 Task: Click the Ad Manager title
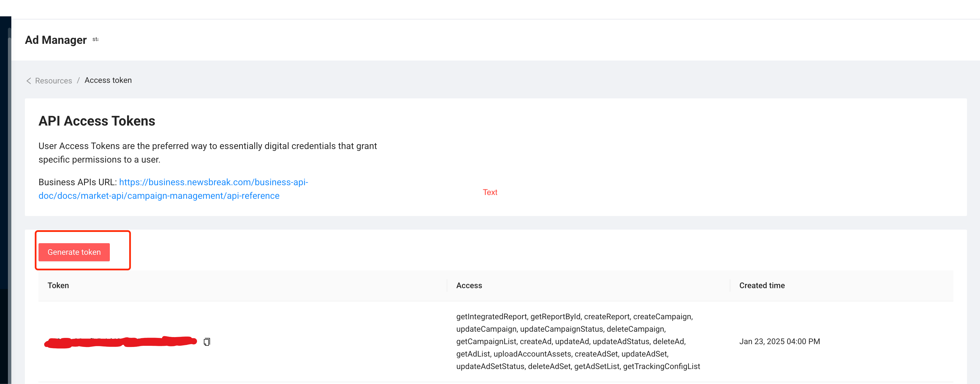pyautogui.click(x=56, y=40)
